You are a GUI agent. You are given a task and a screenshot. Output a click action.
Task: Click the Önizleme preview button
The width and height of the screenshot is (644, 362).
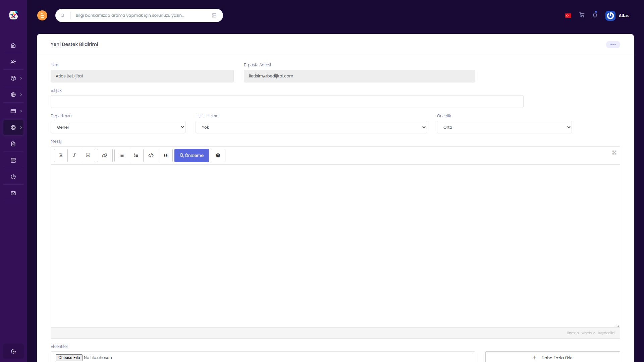click(x=192, y=156)
